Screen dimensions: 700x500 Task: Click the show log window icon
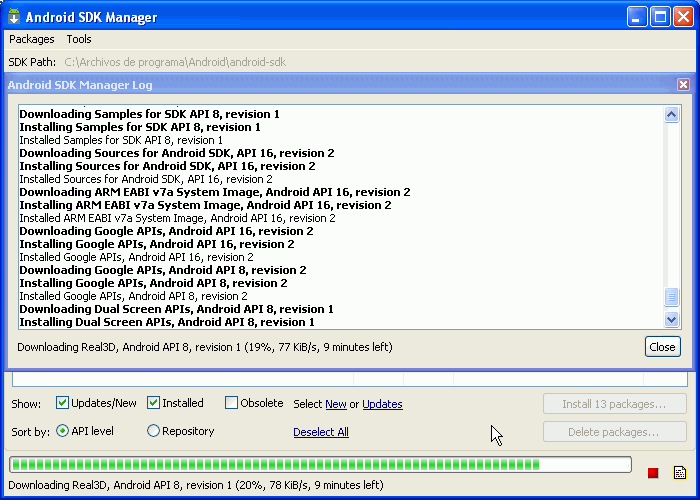pyautogui.click(x=680, y=472)
